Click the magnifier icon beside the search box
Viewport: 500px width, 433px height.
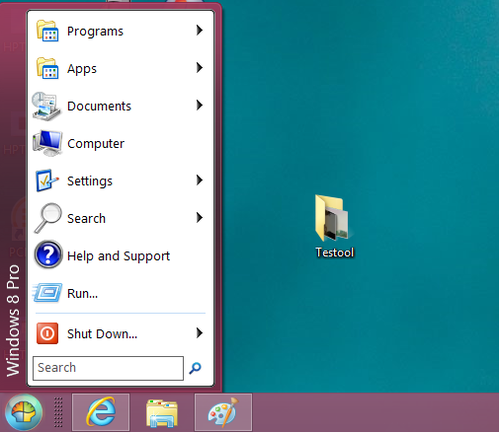[195, 368]
